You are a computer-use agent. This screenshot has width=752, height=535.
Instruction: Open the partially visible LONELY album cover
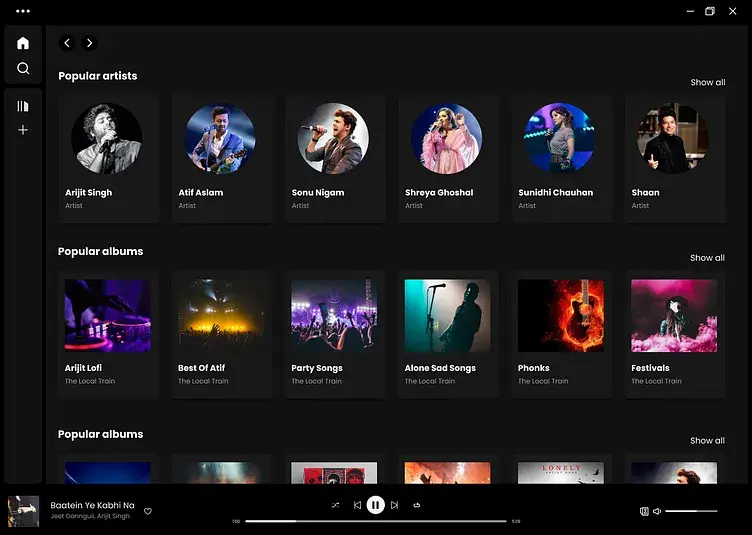561,473
